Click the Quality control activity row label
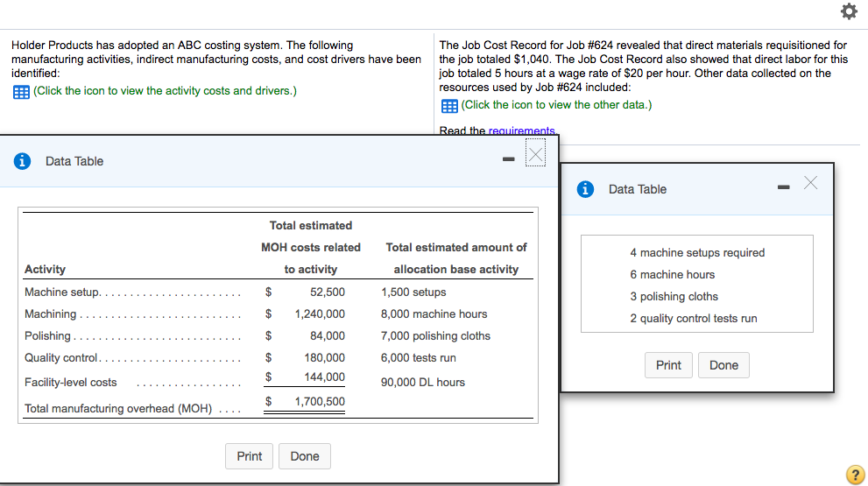Image resolution: width=868 pixels, height=486 pixels. [61, 358]
